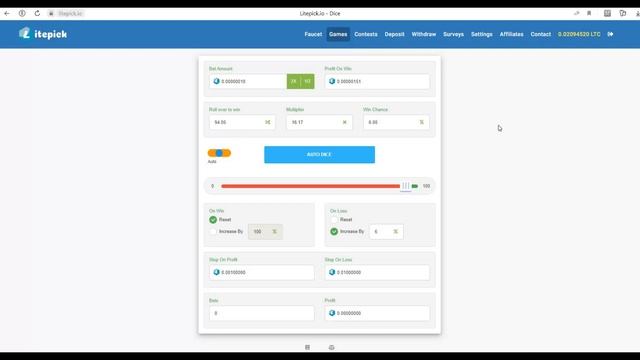Go to the Deposit page
Image resolution: width=640 pixels, height=360 pixels.
(x=394, y=34)
